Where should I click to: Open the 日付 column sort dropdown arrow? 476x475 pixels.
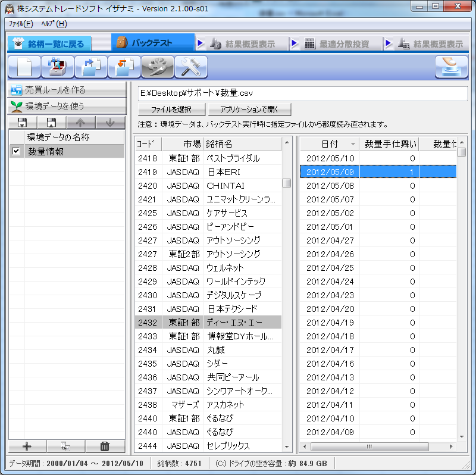coord(353,144)
